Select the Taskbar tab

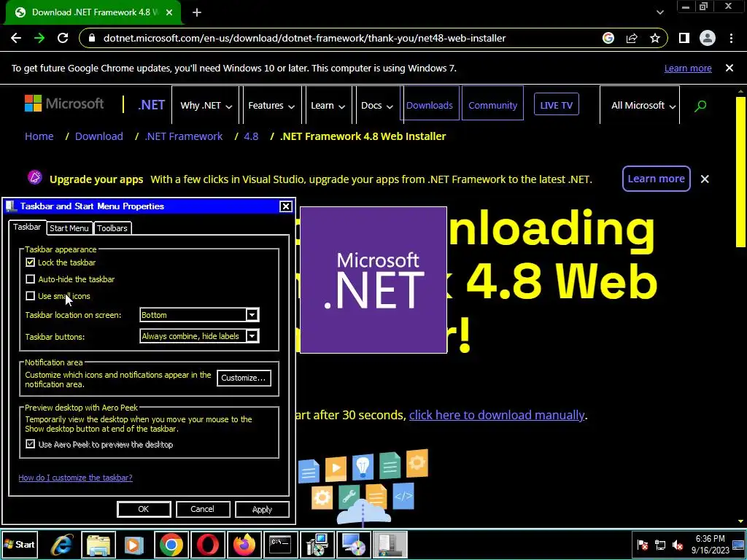[x=27, y=227]
